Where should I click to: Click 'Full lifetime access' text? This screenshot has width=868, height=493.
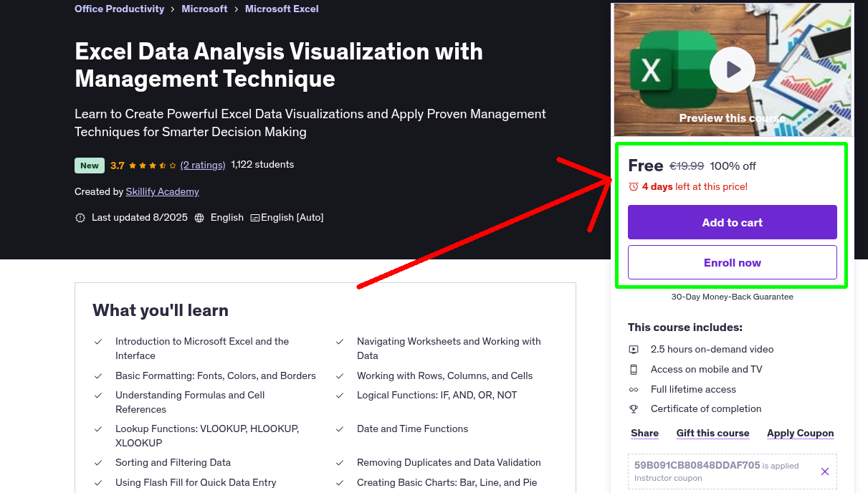[693, 390]
